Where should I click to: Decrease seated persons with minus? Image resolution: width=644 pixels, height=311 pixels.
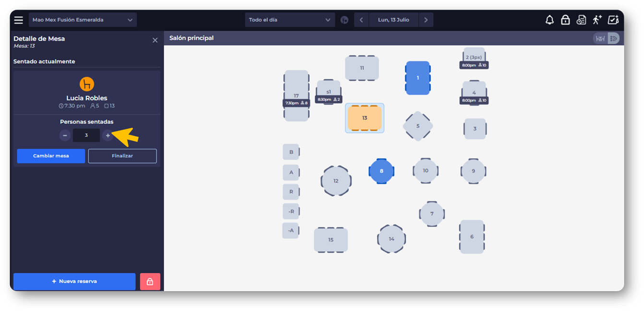coord(65,136)
